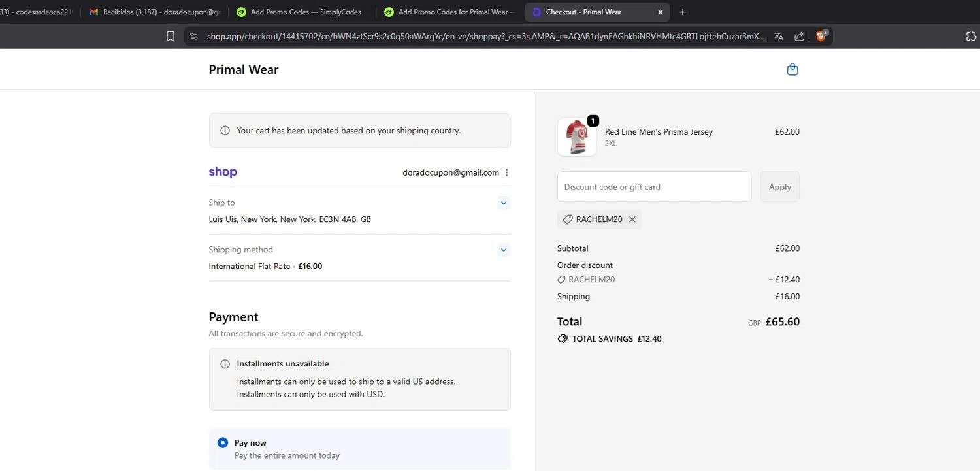Click the info icon in cart updated notice
The height and width of the screenshot is (471, 980).
click(x=225, y=131)
